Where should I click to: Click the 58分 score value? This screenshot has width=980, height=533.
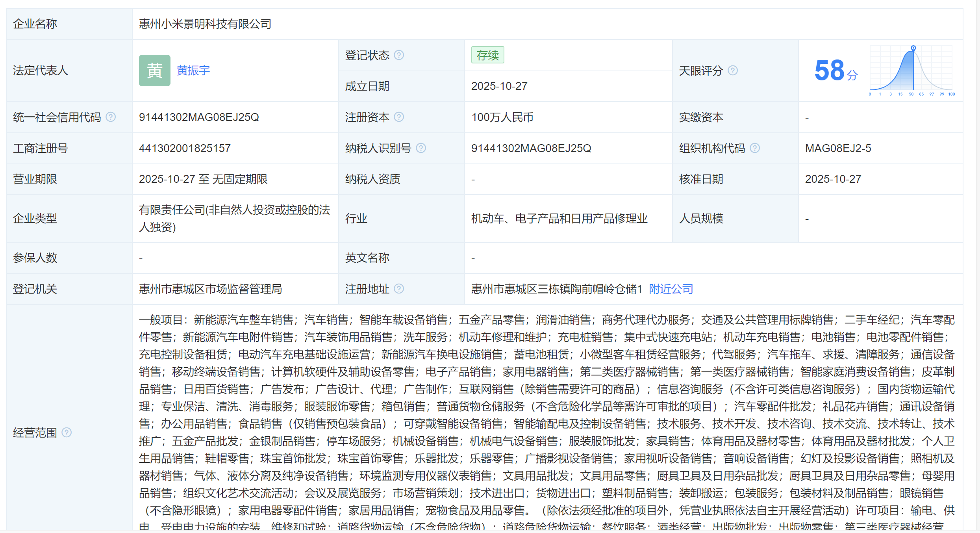(836, 71)
